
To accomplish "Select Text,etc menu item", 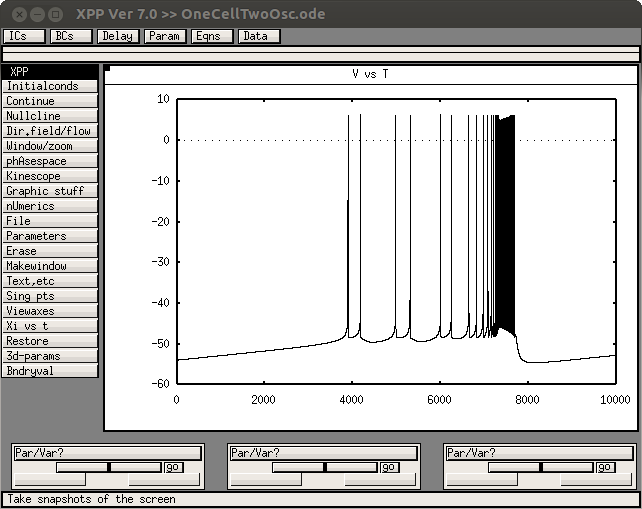I will click(x=50, y=281).
